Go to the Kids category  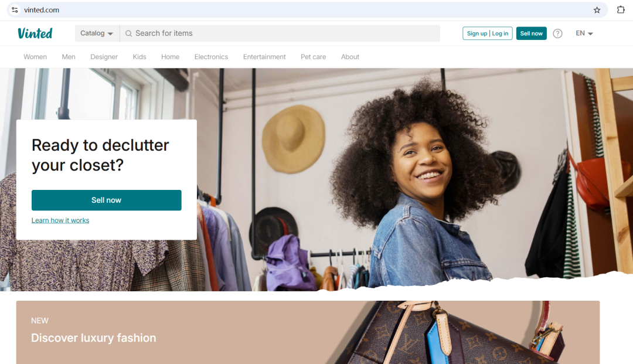pos(139,57)
